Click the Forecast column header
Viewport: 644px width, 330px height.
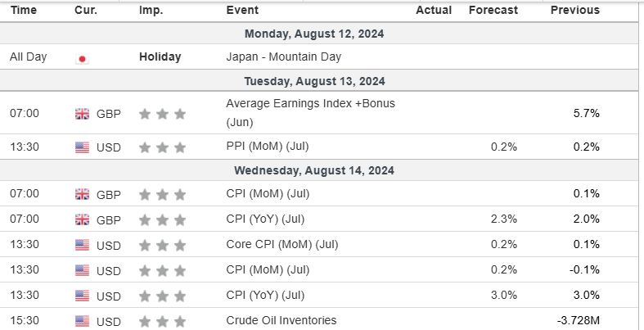[x=493, y=11]
